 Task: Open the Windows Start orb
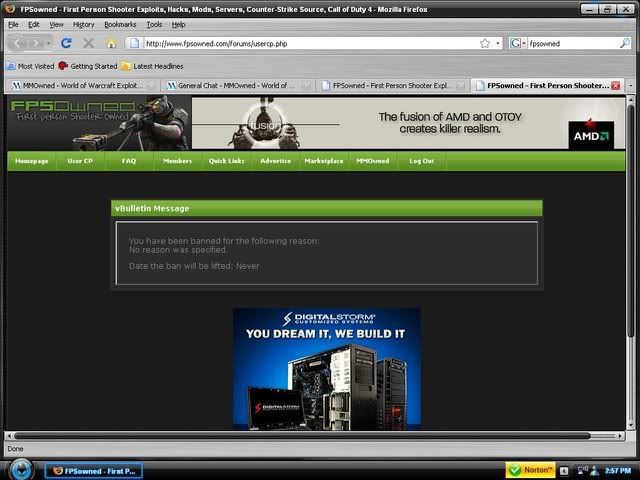[x=20, y=470]
